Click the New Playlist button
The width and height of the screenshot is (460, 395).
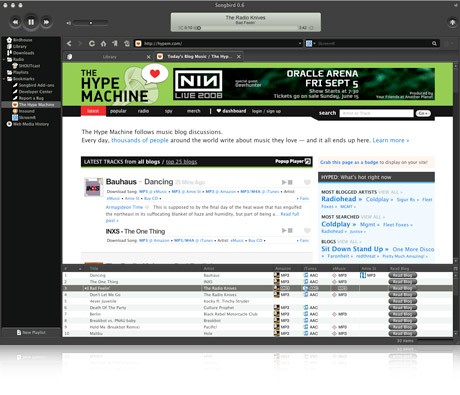[x=31, y=332]
